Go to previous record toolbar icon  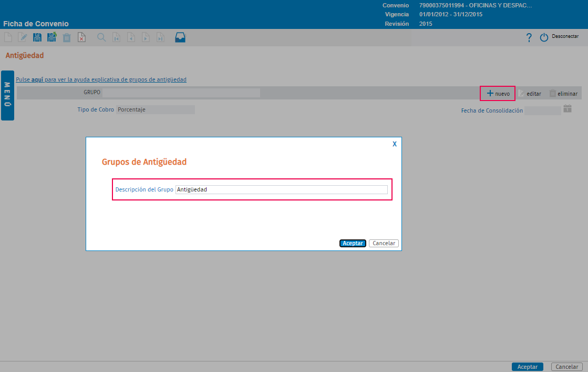pos(131,37)
